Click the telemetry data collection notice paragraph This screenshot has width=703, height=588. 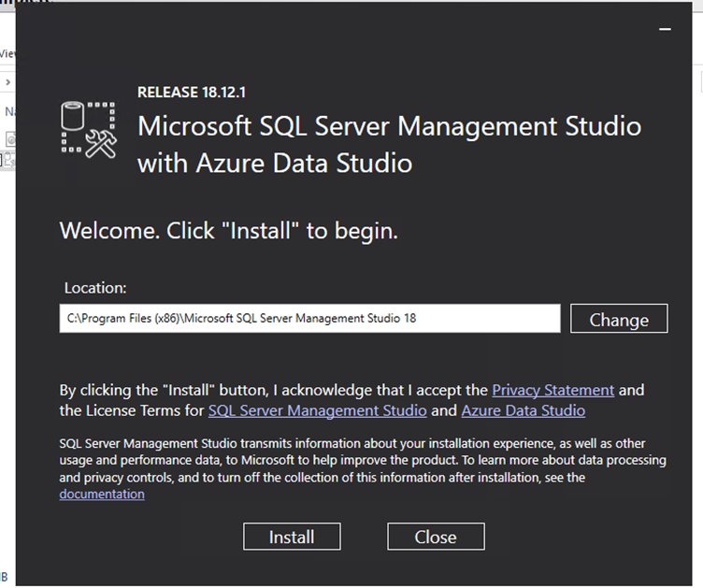(x=363, y=460)
